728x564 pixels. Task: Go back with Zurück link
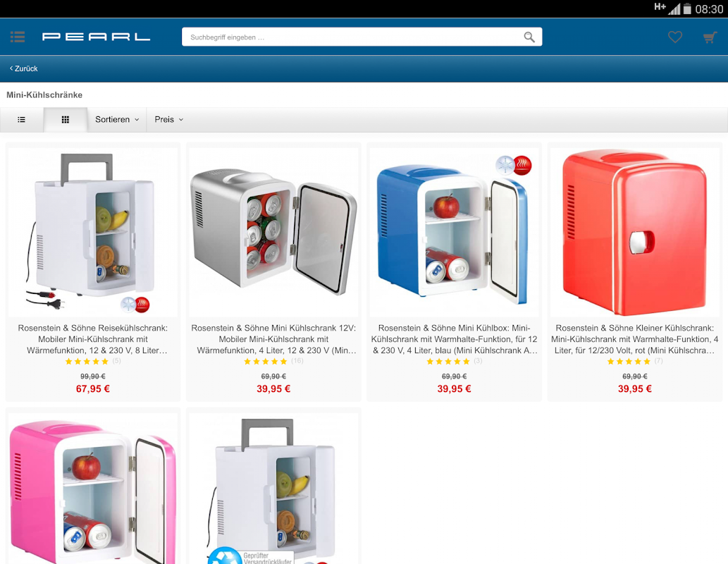coord(24,68)
